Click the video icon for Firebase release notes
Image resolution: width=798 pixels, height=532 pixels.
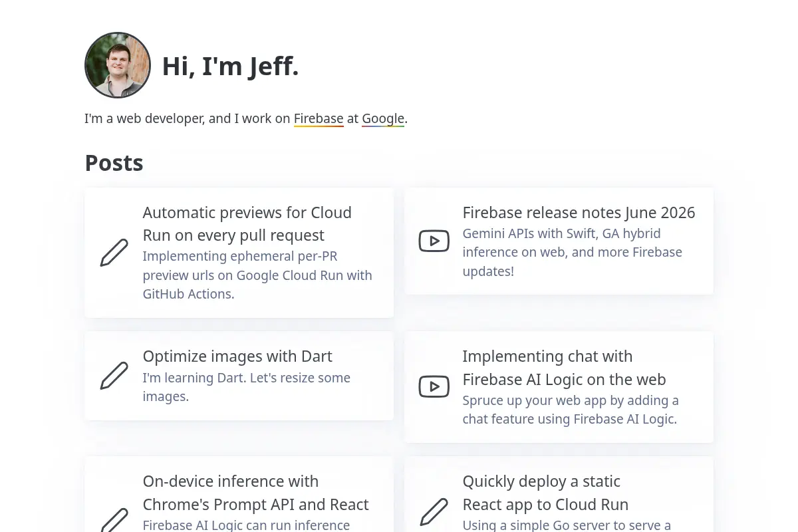(434, 241)
